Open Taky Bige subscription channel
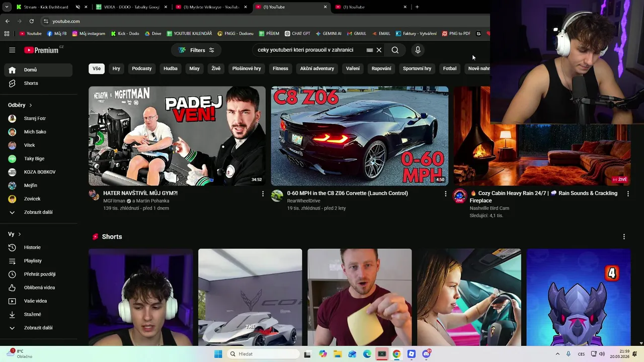 pos(38,158)
